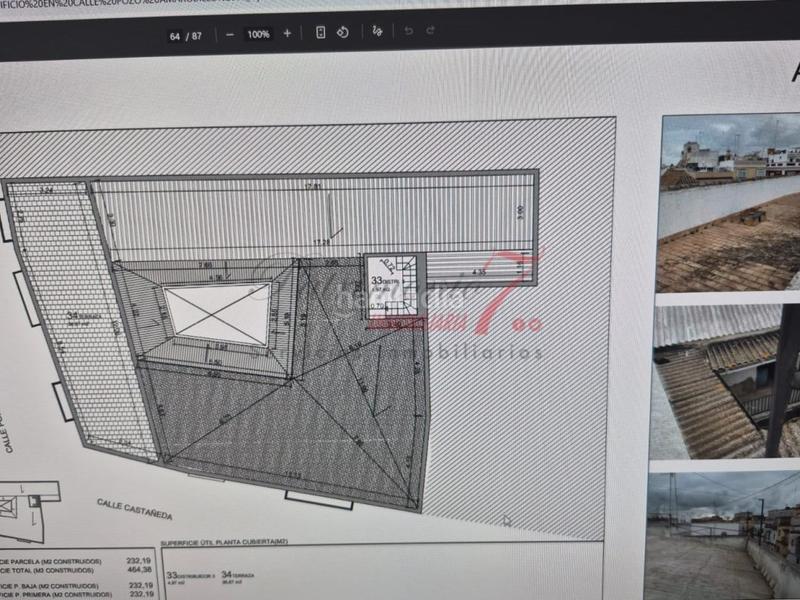Click the zoom in plus button
The height and width of the screenshot is (600, 800).
tap(287, 33)
